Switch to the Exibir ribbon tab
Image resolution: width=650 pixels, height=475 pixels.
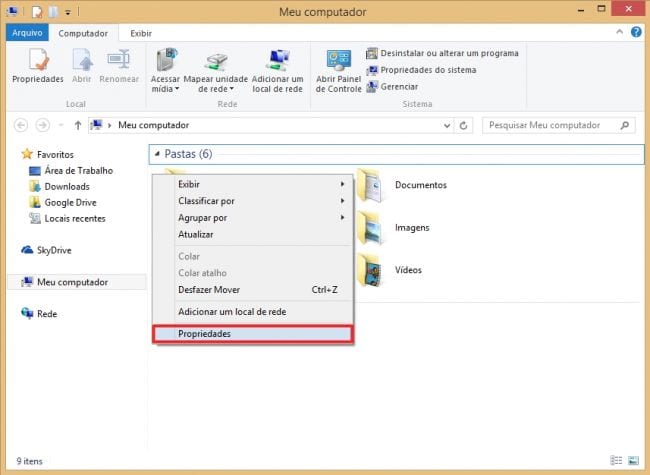141,33
